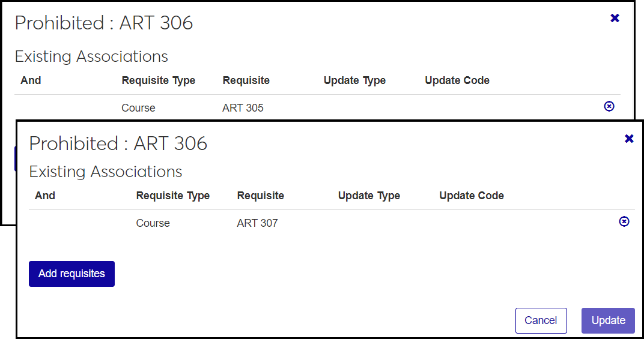This screenshot has width=644, height=339.
Task: Click Update Code header above ART 307 row
Action: pos(472,196)
